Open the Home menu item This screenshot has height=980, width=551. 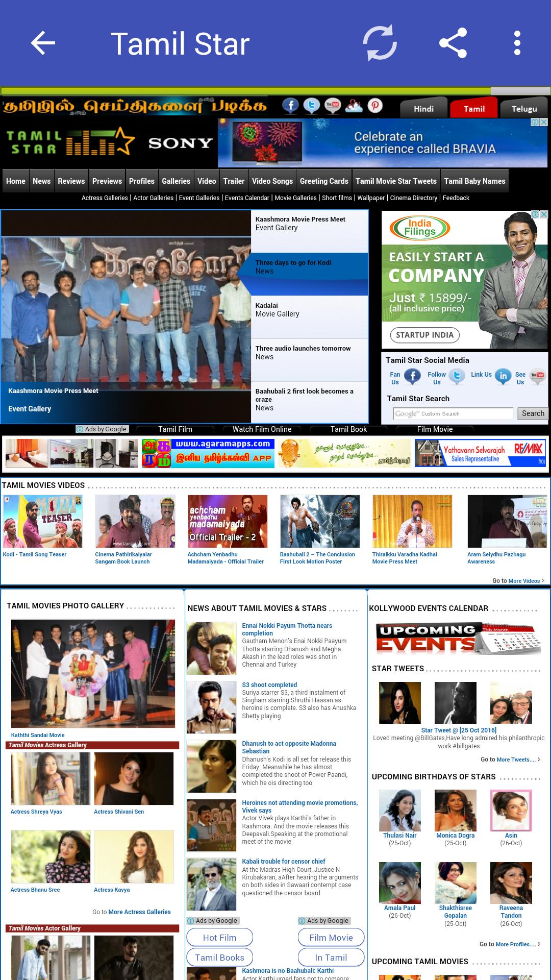(16, 181)
